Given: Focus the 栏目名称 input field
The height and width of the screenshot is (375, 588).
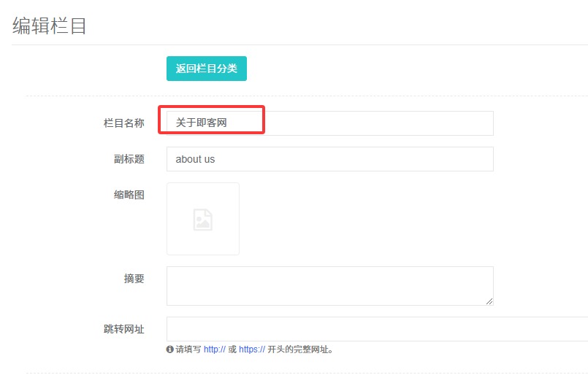Looking at the screenshot, I should pos(365,123).
